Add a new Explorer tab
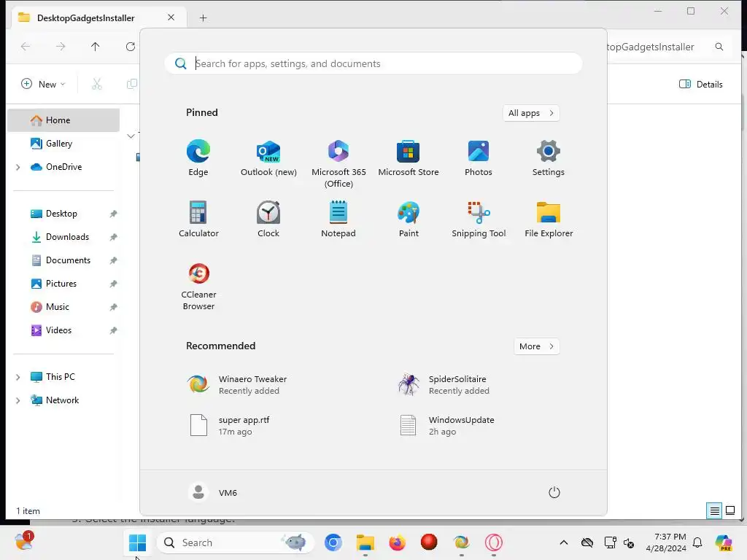Image resolution: width=747 pixels, height=560 pixels. pos(203,18)
